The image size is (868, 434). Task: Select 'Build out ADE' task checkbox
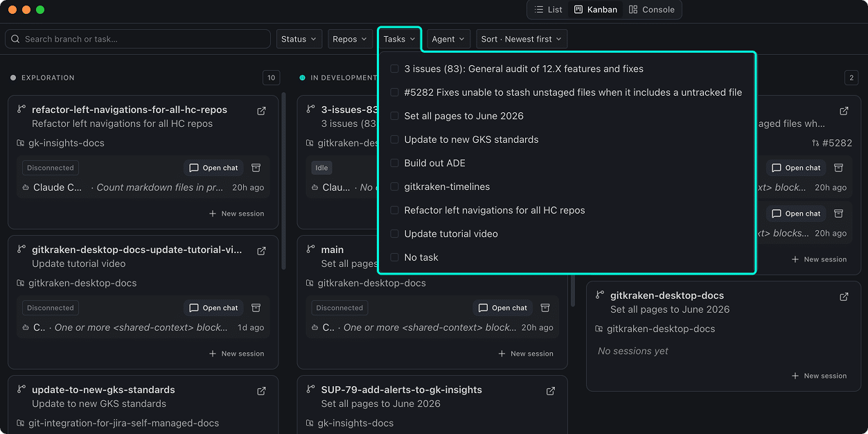(394, 163)
